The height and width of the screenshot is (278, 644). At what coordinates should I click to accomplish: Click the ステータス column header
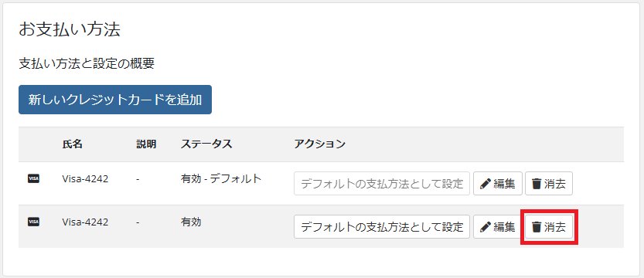(x=206, y=144)
